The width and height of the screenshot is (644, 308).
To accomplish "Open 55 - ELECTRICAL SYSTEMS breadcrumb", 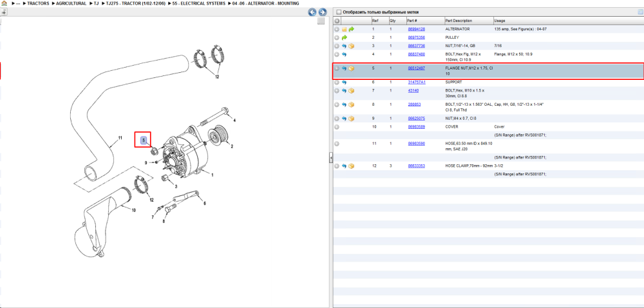I will point(199,3).
